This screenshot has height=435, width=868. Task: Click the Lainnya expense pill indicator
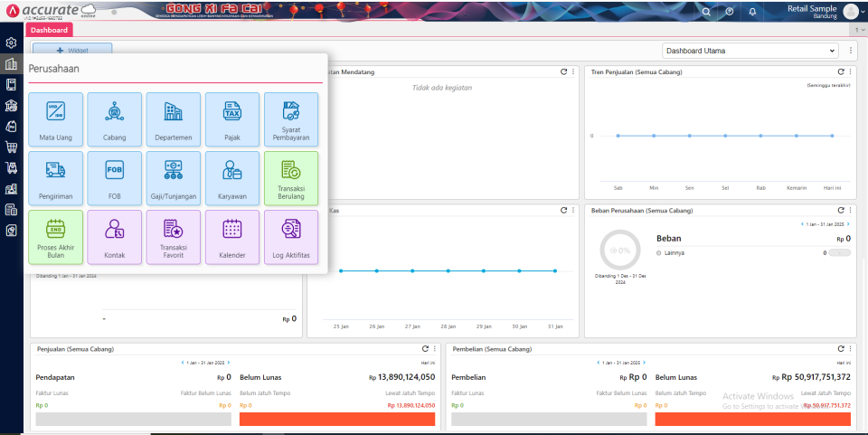click(x=840, y=253)
